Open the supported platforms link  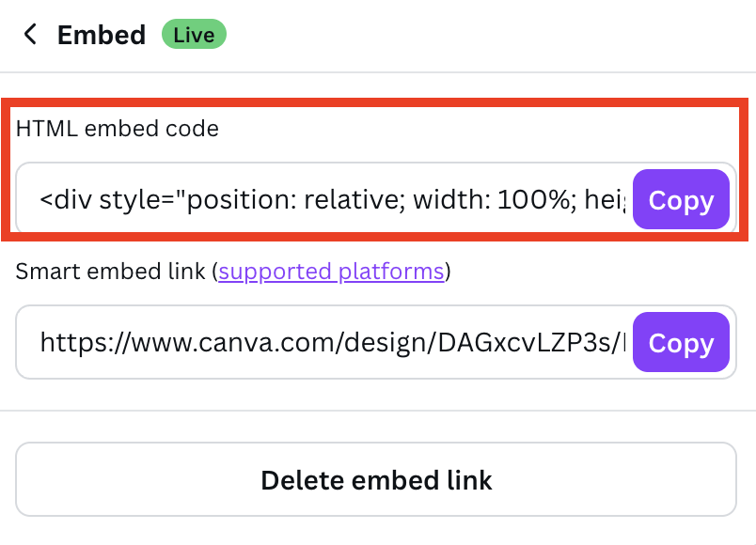331,272
